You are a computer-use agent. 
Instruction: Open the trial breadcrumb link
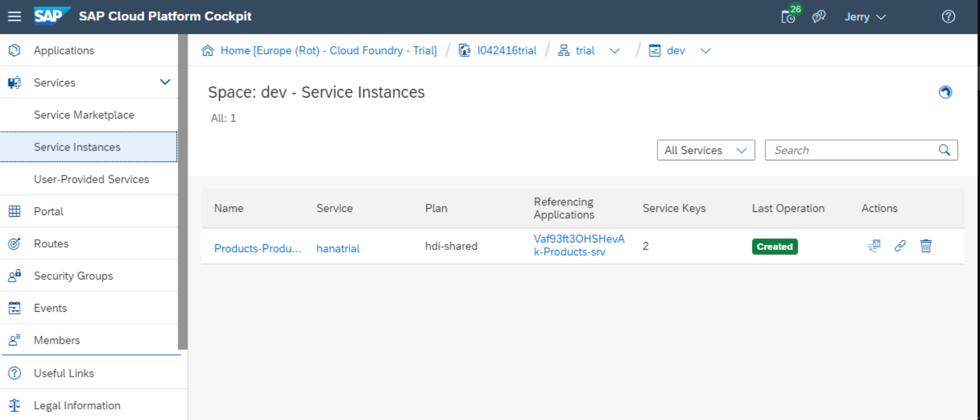pyautogui.click(x=585, y=50)
